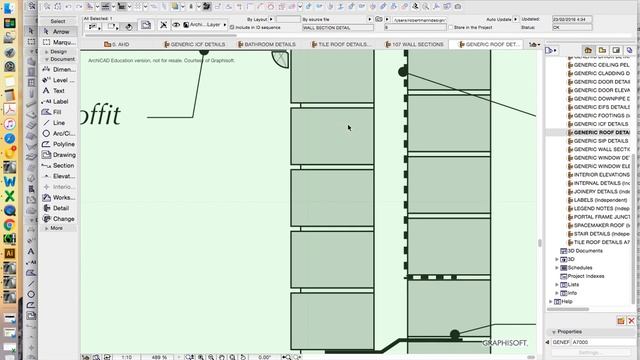Choose the Dimension tool
The width and height of the screenshot is (640, 360).
(58, 69)
